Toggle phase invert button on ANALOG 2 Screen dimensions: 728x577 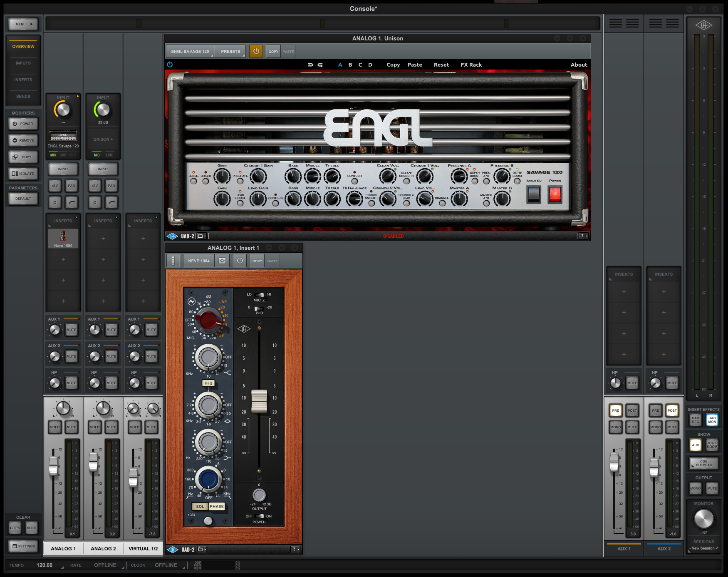click(95, 202)
